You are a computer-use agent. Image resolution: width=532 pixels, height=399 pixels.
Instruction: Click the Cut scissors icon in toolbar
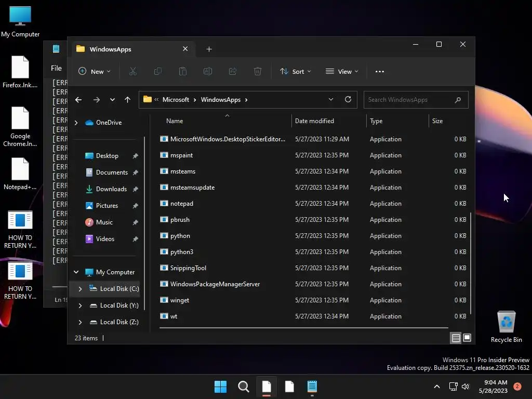132,71
